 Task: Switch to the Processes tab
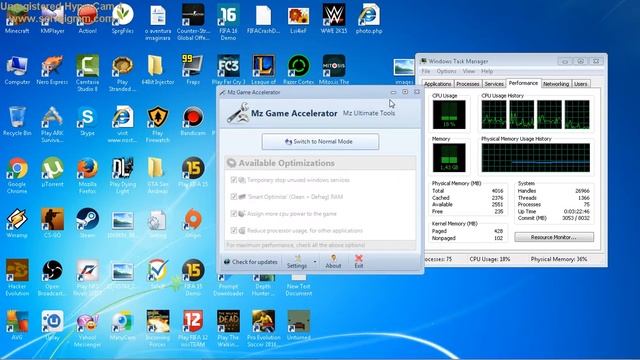tap(468, 84)
